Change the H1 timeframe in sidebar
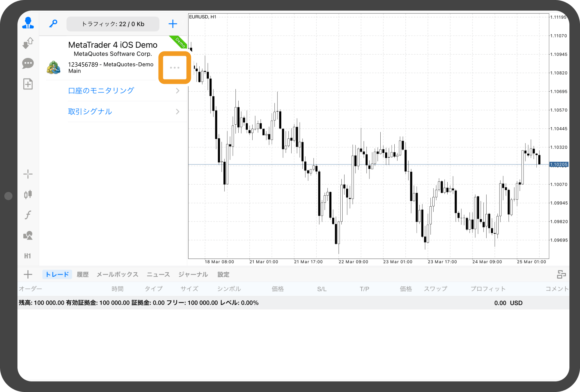This screenshot has width=580, height=392. (x=28, y=256)
